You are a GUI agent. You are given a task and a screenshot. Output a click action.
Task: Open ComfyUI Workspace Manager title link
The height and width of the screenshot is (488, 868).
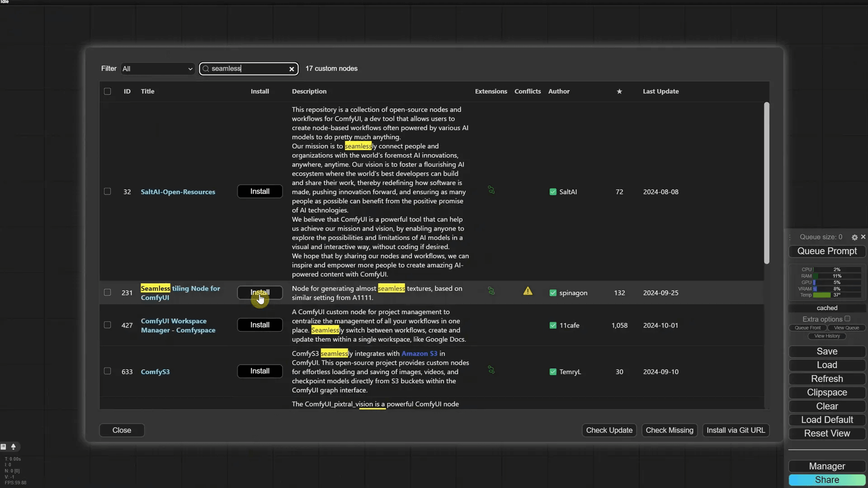(178, 325)
